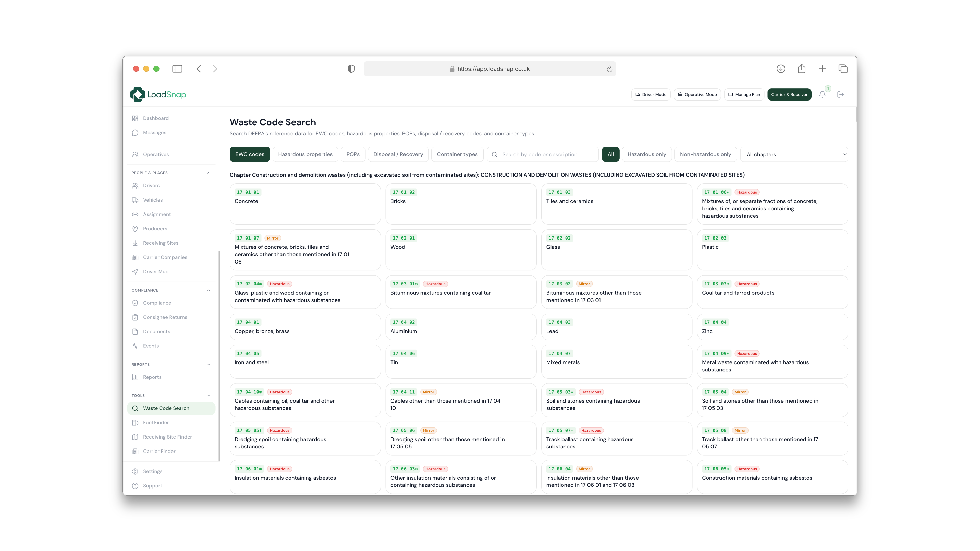980x551 pixels.
Task: Switch to Driver Mode
Action: [651, 95]
